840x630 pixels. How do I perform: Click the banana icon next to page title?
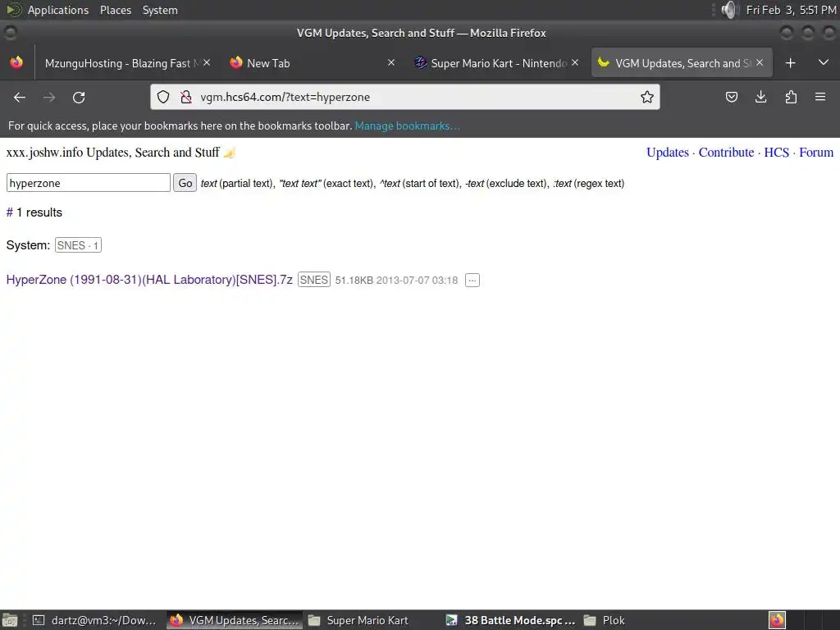coord(230,153)
